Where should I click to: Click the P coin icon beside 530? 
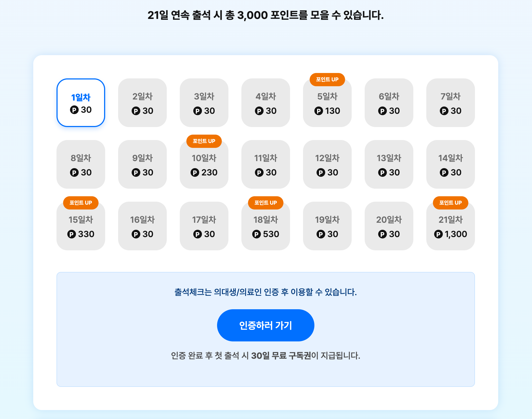click(256, 234)
